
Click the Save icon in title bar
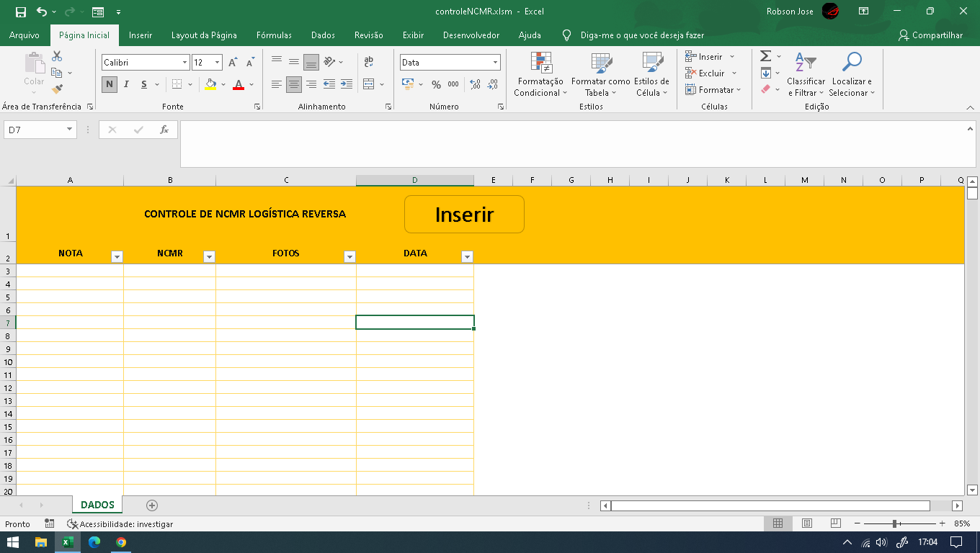(x=20, y=12)
